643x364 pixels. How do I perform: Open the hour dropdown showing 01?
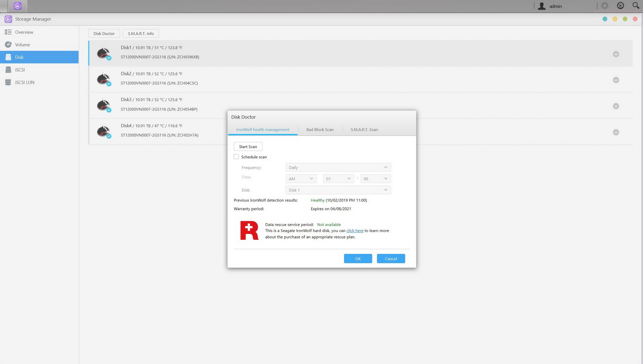pos(338,179)
